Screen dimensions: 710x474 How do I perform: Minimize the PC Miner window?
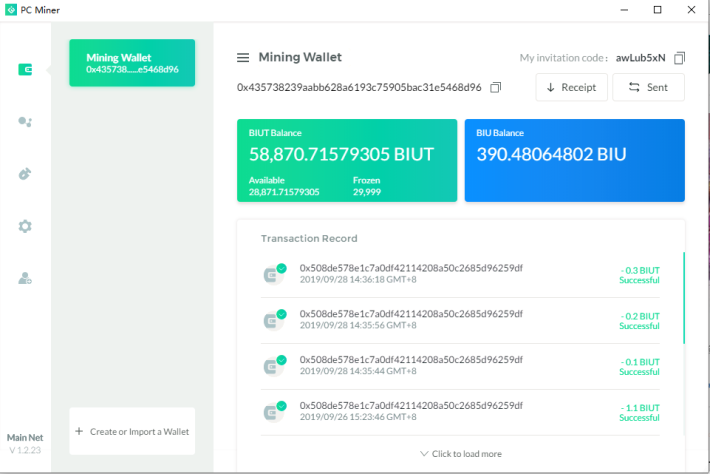pyautogui.click(x=624, y=10)
